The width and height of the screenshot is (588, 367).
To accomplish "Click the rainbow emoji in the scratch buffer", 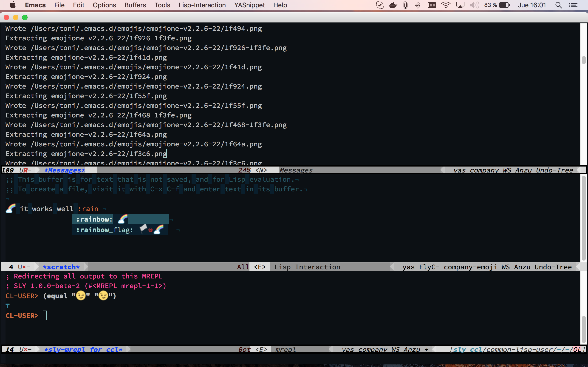I will click(10, 208).
